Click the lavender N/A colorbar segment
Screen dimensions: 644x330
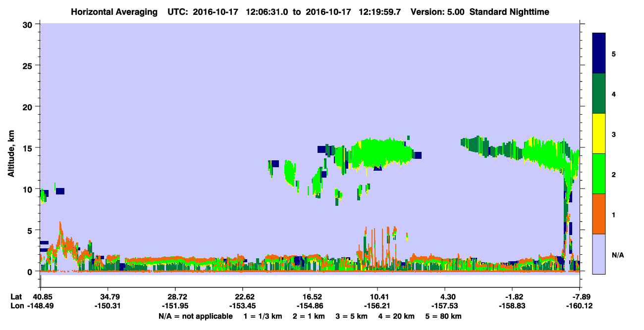[x=599, y=254]
